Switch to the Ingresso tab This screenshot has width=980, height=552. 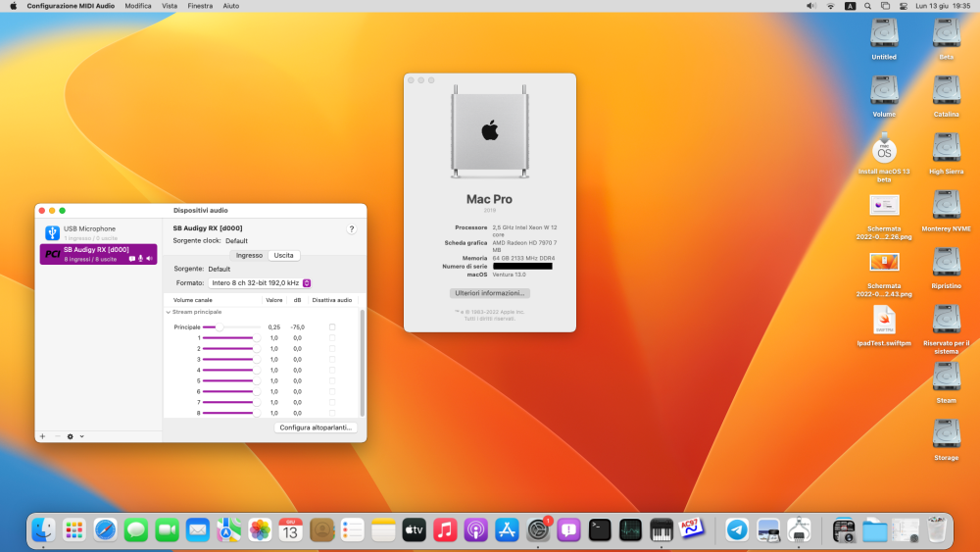[x=249, y=255]
